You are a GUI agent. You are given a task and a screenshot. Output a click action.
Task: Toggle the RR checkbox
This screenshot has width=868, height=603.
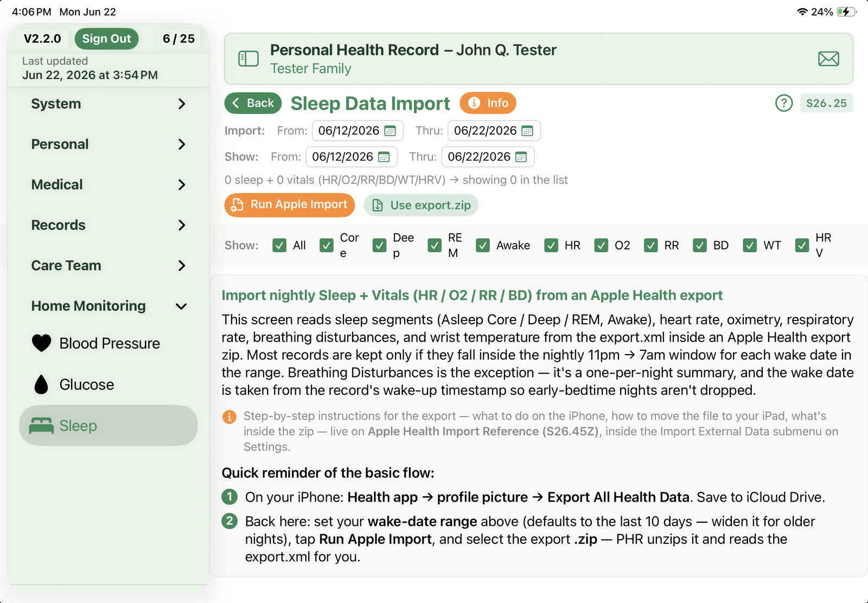coord(651,245)
